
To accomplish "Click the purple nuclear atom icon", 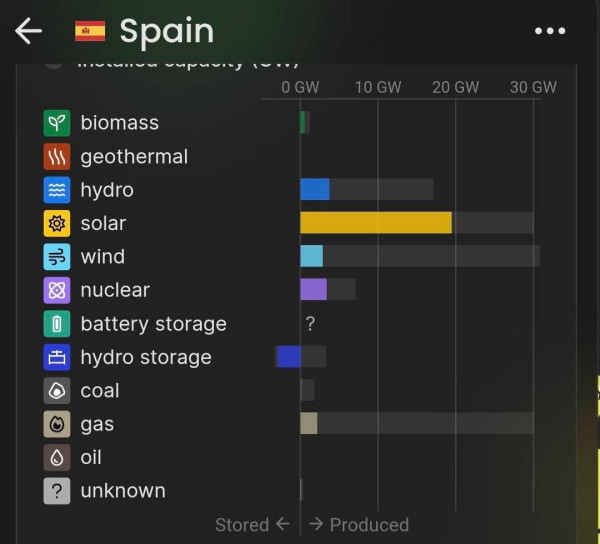I will (57, 290).
